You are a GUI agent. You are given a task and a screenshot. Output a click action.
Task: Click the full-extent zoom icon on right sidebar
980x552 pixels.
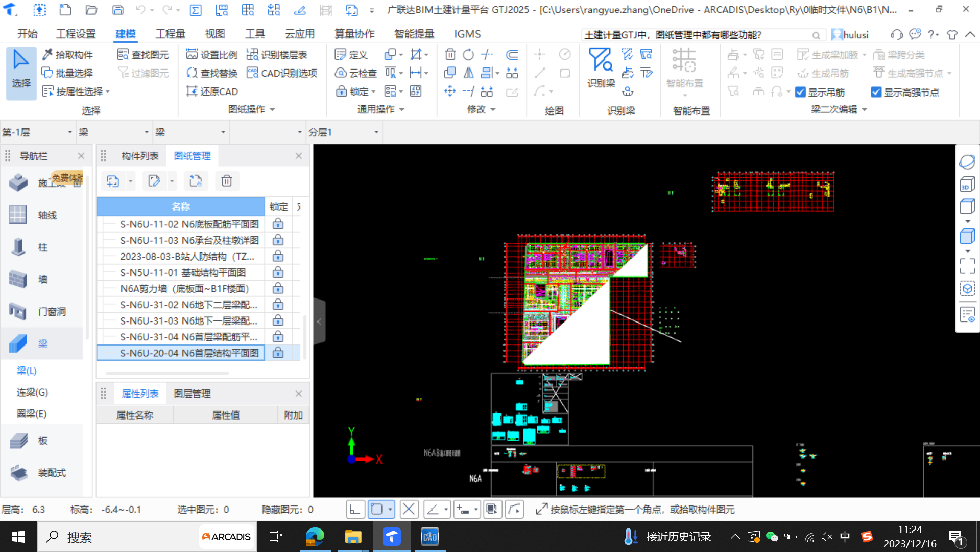pyautogui.click(x=967, y=266)
